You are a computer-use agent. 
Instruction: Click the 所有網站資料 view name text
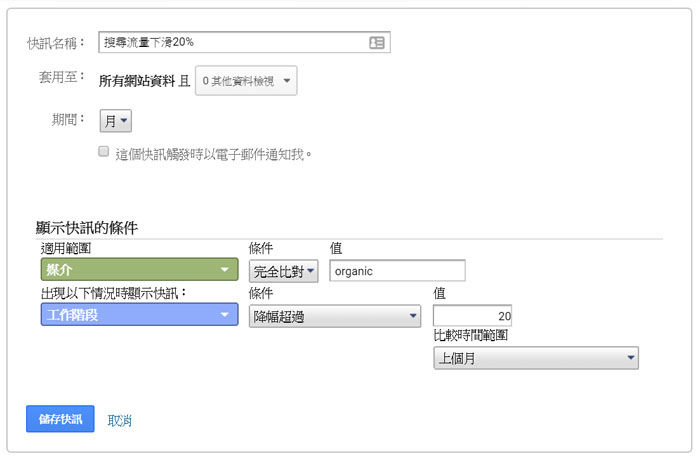tap(137, 81)
